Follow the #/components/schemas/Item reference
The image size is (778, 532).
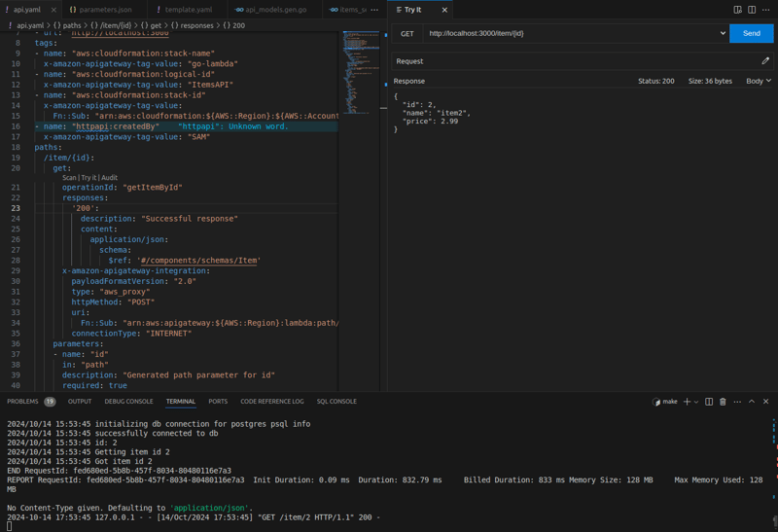198,261
